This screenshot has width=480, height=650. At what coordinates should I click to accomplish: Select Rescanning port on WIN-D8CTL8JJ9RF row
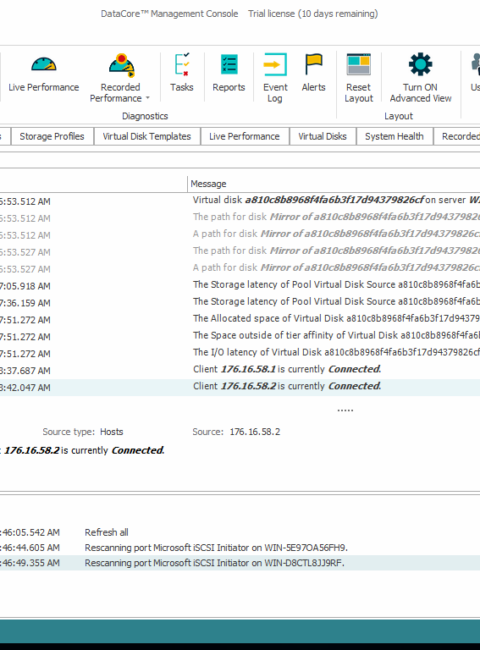[x=240, y=563]
